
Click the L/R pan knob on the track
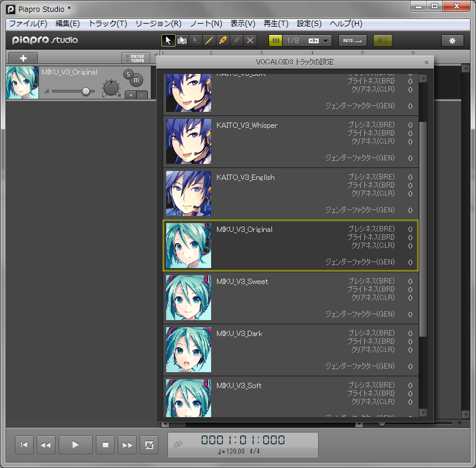[111, 88]
